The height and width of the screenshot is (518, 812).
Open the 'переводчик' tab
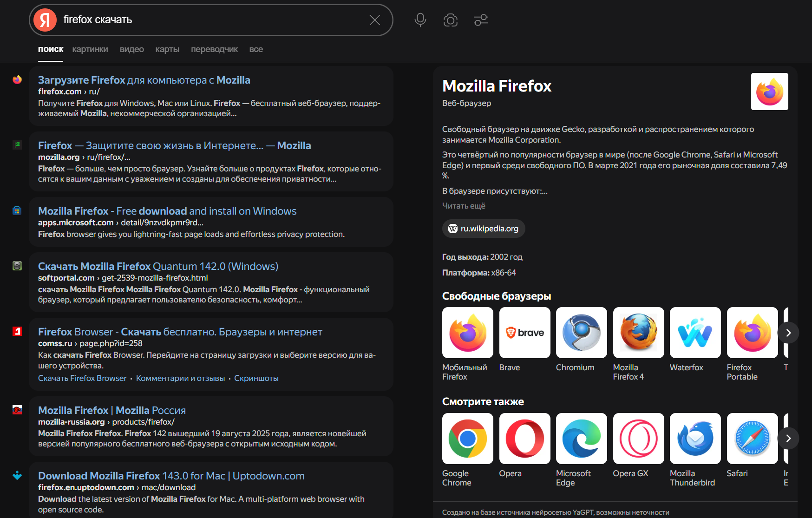(214, 49)
